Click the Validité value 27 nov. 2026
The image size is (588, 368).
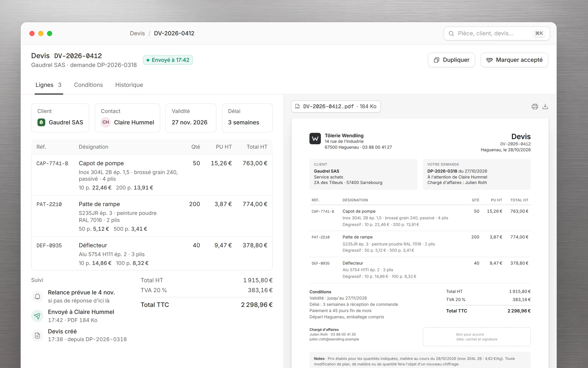189,122
